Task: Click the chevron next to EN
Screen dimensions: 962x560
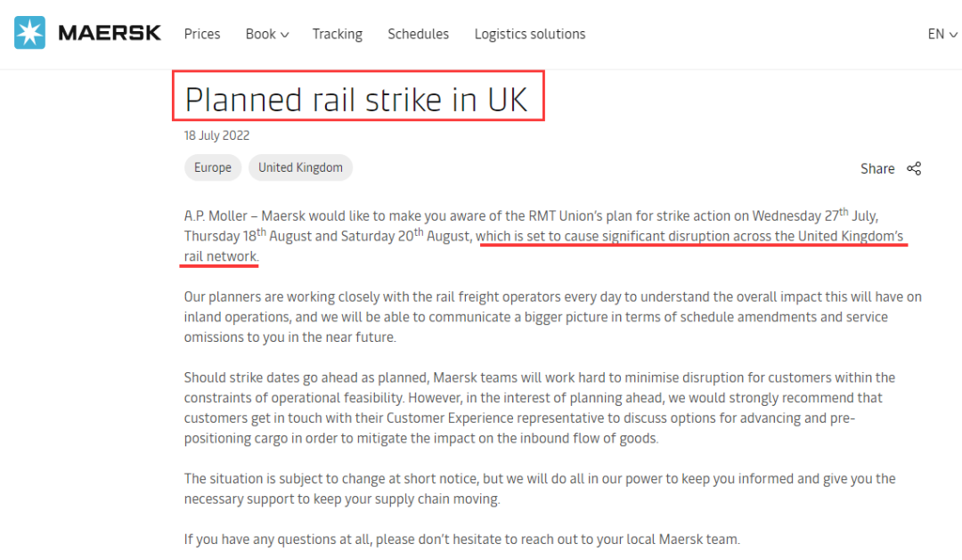Action: [x=954, y=35]
